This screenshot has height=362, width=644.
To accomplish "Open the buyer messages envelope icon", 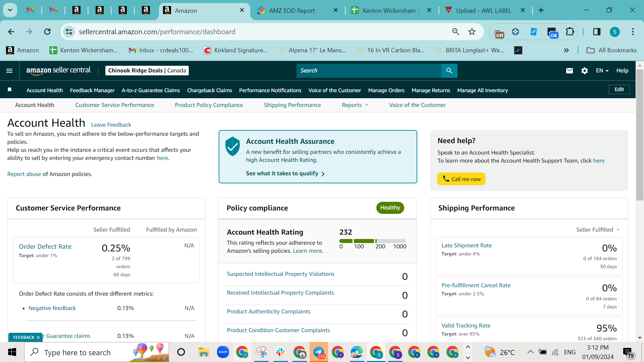I will tap(569, 71).
